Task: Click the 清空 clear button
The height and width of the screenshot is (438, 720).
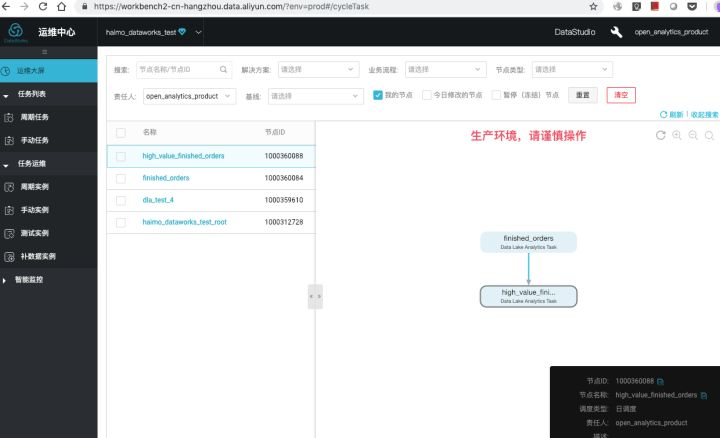Action: pyautogui.click(x=621, y=95)
